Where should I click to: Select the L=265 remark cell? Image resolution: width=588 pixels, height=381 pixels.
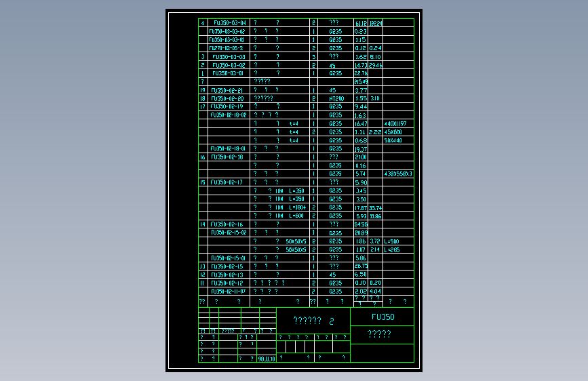pos(392,249)
